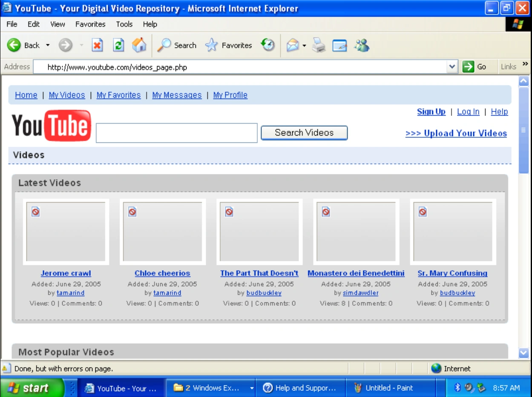Click The Part That Doesn't title link
Screen dimensions: 532x397
click(x=259, y=273)
